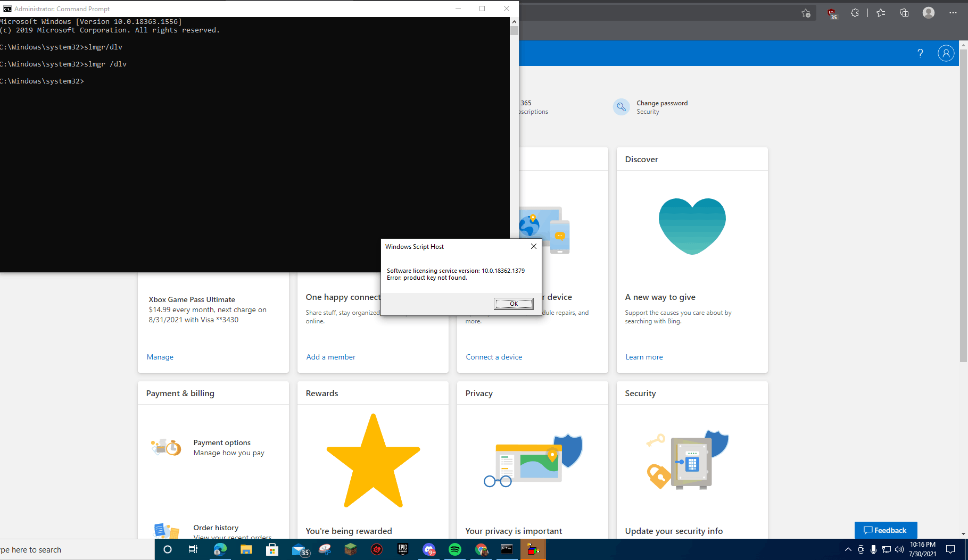Click Manage under Xbox Game Pass Ultimate
968x560 pixels.
160,357
